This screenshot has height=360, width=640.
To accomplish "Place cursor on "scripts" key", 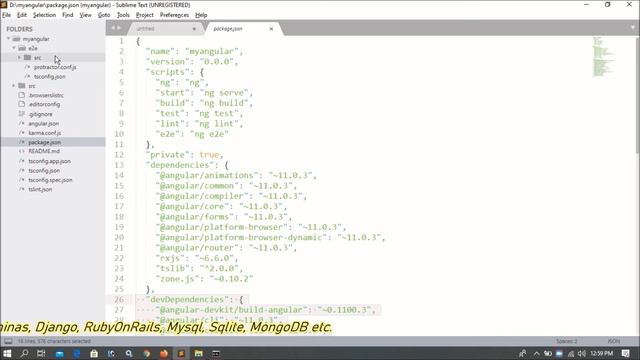I will click(167, 72).
